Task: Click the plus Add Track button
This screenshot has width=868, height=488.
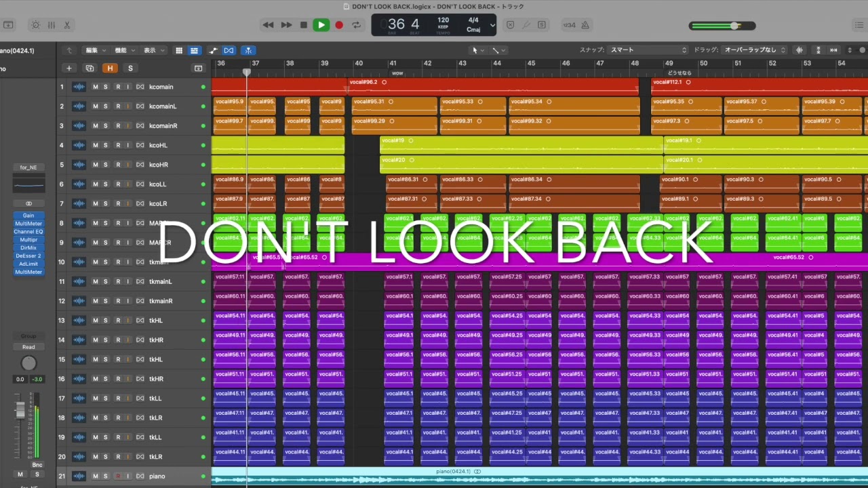Action: tap(68, 68)
